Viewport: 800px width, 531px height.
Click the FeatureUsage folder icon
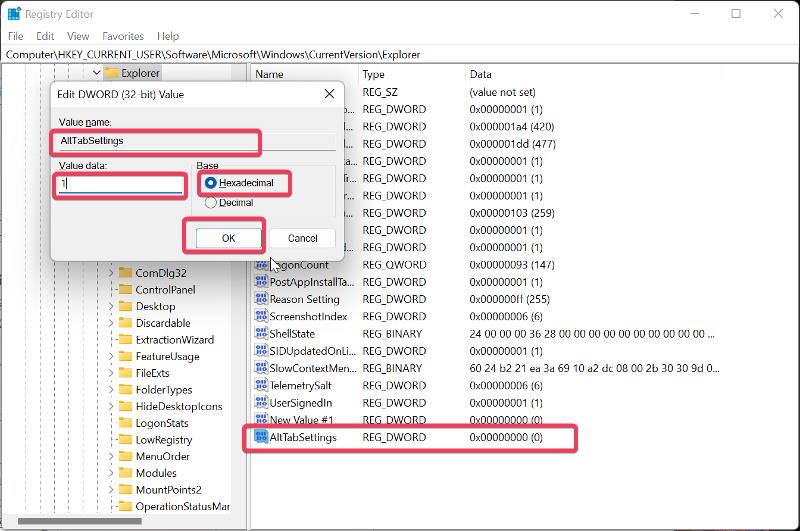tap(126, 356)
